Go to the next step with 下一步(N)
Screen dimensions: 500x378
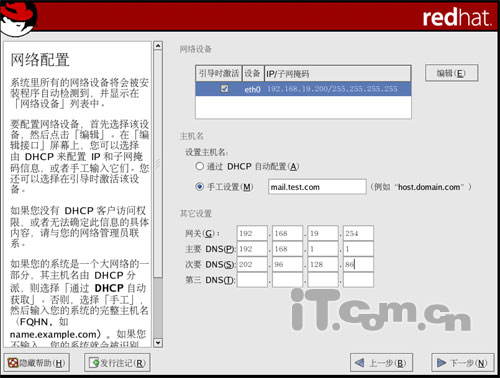point(463,362)
